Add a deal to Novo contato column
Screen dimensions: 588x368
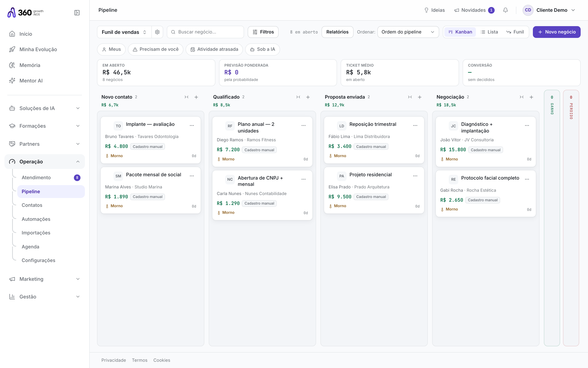[x=196, y=97]
